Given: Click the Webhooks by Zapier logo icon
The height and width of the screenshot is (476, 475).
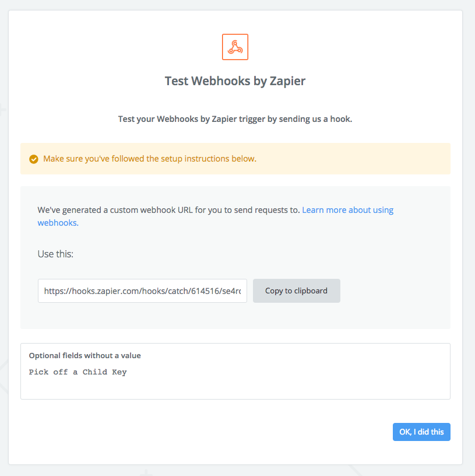Looking at the screenshot, I should (235, 47).
